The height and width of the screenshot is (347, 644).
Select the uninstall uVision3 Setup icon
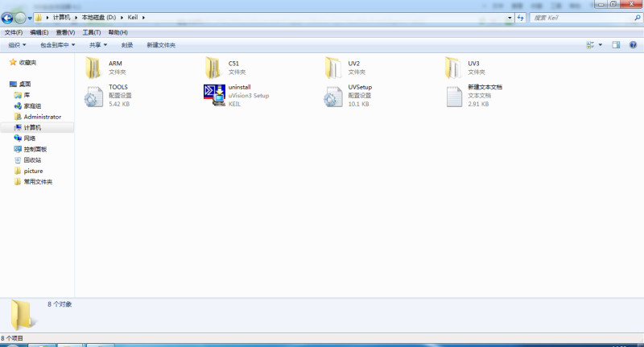[x=214, y=95]
